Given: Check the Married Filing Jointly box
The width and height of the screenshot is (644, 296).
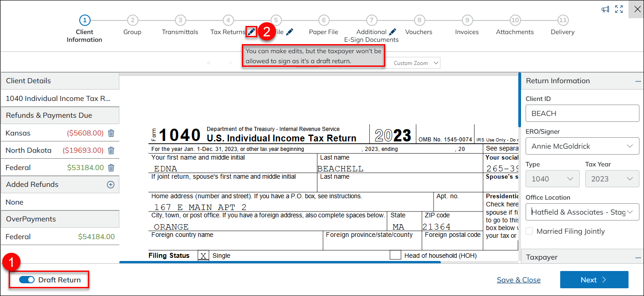Looking at the screenshot, I should pos(529,231).
